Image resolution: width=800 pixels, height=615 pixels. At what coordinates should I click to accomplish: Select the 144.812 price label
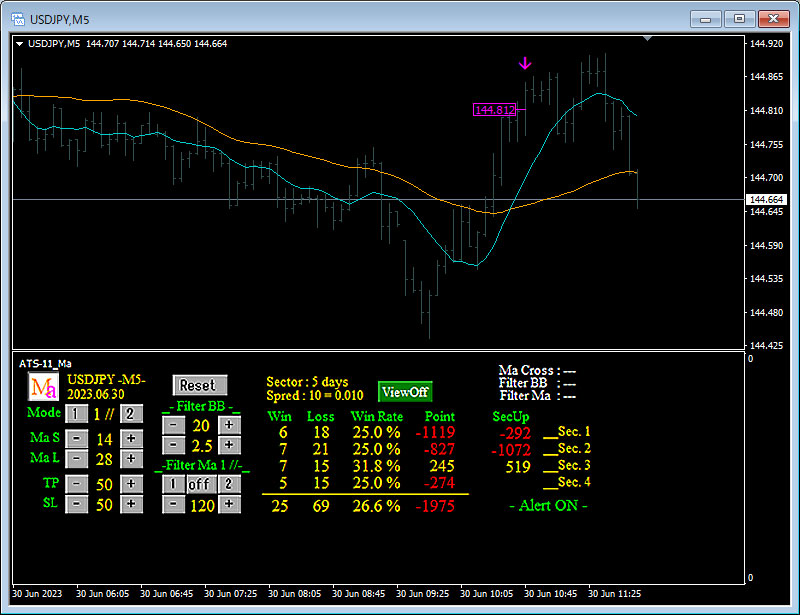coord(495,110)
